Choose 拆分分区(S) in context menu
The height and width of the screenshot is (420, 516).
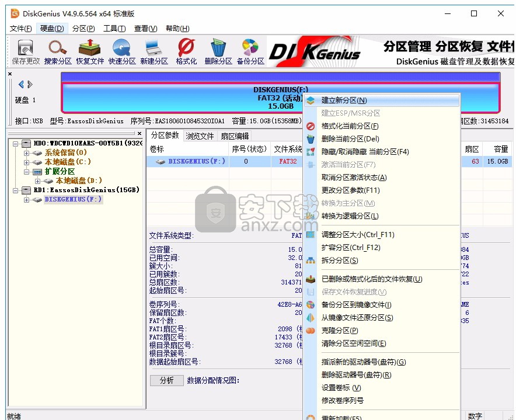point(382,260)
